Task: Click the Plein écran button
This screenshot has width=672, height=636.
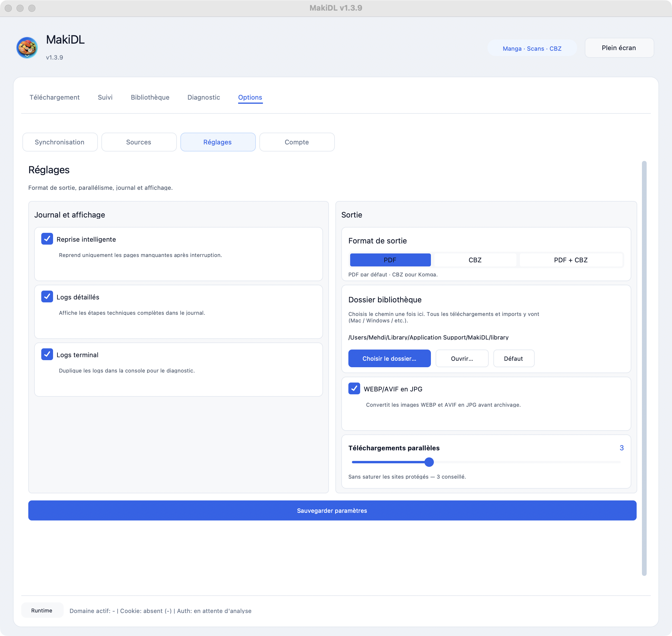Action: point(619,48)
